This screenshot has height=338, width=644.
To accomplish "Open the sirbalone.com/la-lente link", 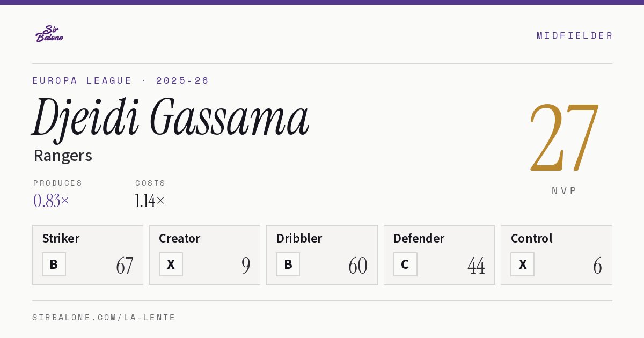I will tap(104, 318).
